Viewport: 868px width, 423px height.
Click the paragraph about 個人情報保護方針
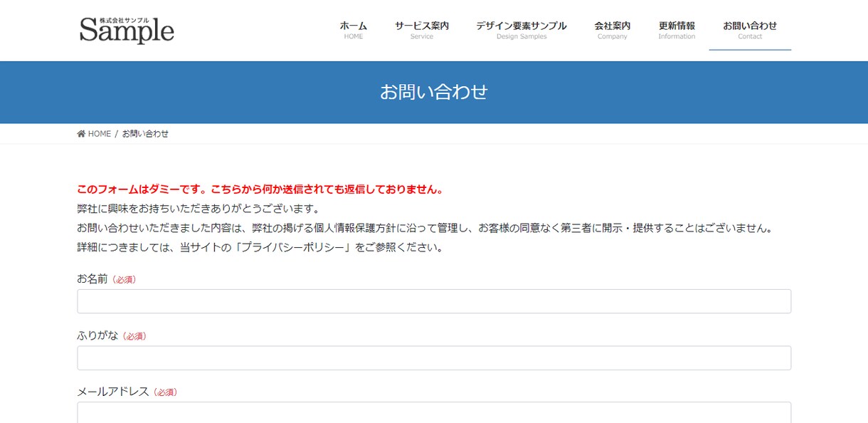425,229
